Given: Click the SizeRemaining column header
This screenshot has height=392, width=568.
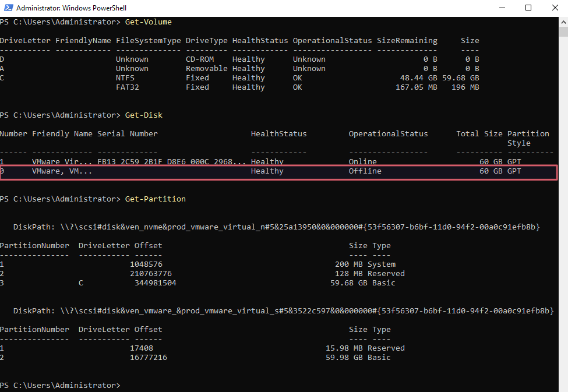Looking at the screenshot, I should (407, 41).
